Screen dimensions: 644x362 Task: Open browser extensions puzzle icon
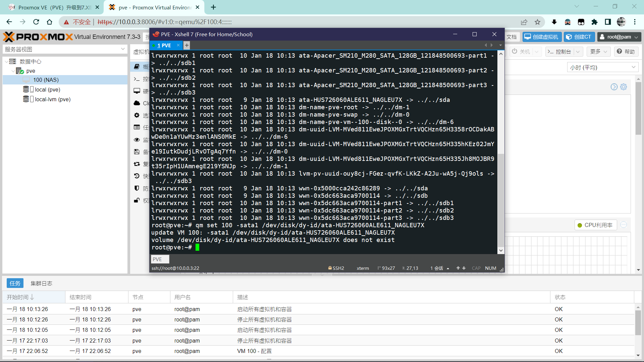coord(594,22)
